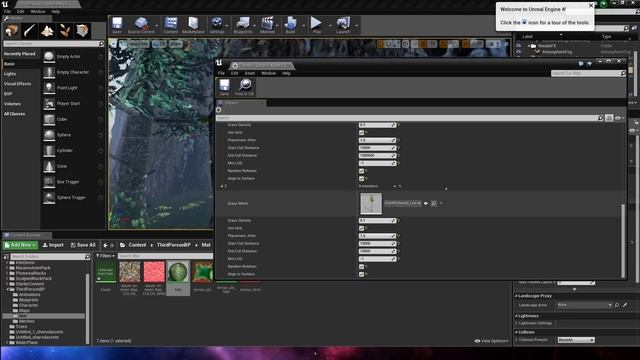
Task: Collapse the ThirdPersonBP folder tree node
Action: coord(8,289)
